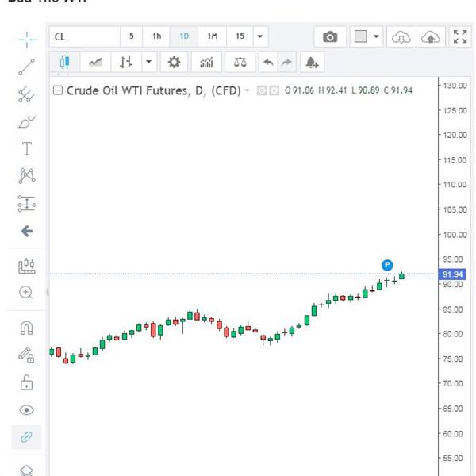Select the measure ruler tool

pyautogui.click(x=27, y=266)
